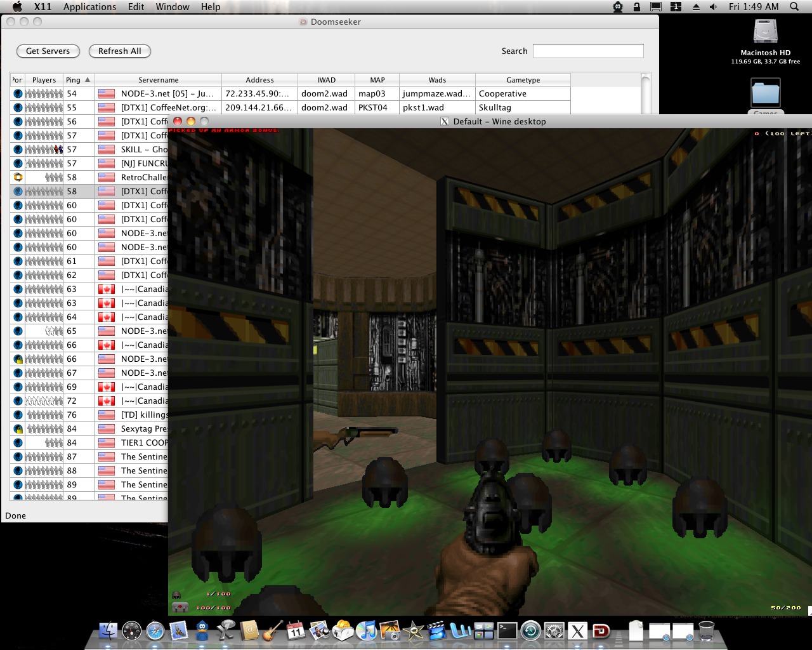Click RetroChallenge server's yellow port icon
Image resolution: width=812 pixels, height=650 pixels.
[x=18, y=177]
